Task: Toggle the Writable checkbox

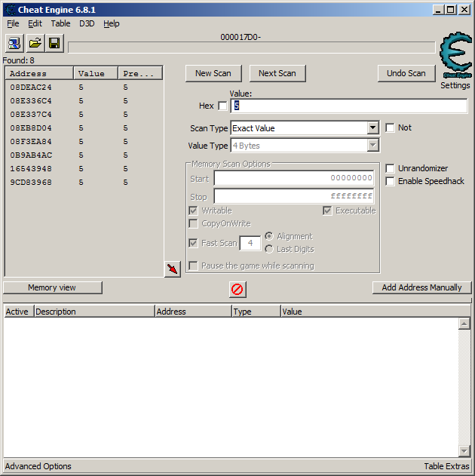Action: (x=193, y=210)
